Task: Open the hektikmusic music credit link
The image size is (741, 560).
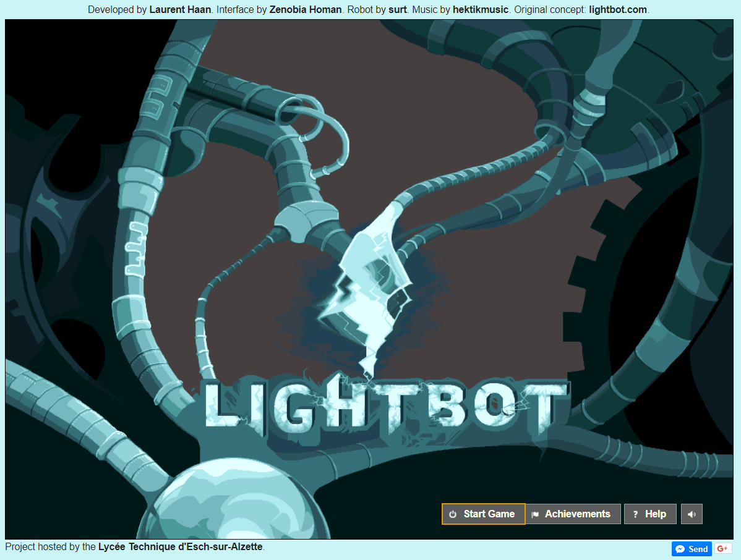Action: [x=481, y=10]
